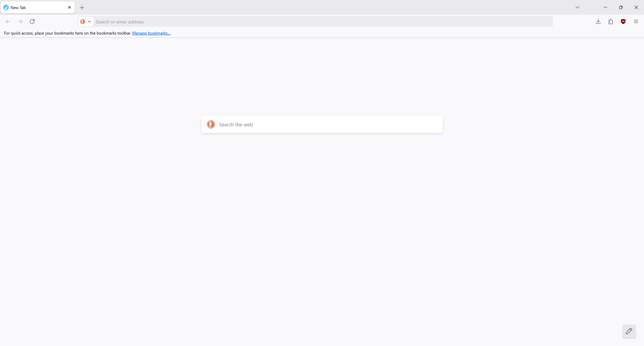Screen dimensions: 644x346
Task: Minimize the browser window
Action: [x=605, y=7]
